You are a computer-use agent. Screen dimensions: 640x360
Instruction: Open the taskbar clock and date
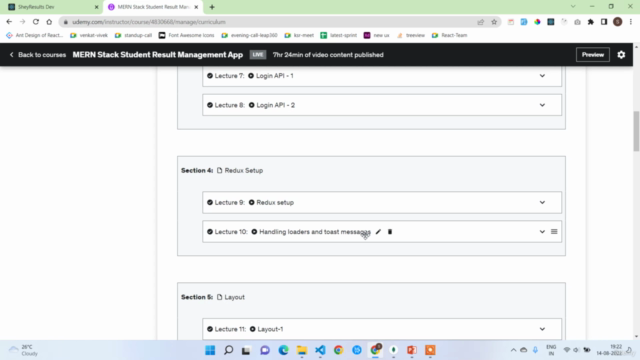click(x=609, y=350)
